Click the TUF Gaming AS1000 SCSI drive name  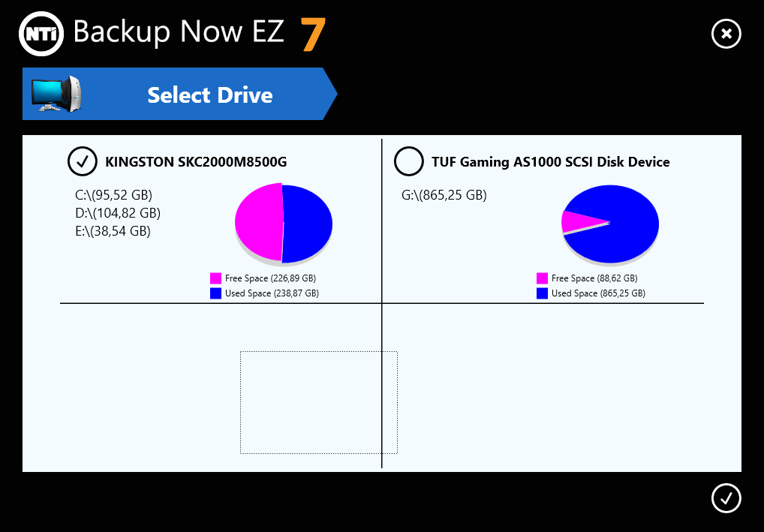click(x=550, y=161)
